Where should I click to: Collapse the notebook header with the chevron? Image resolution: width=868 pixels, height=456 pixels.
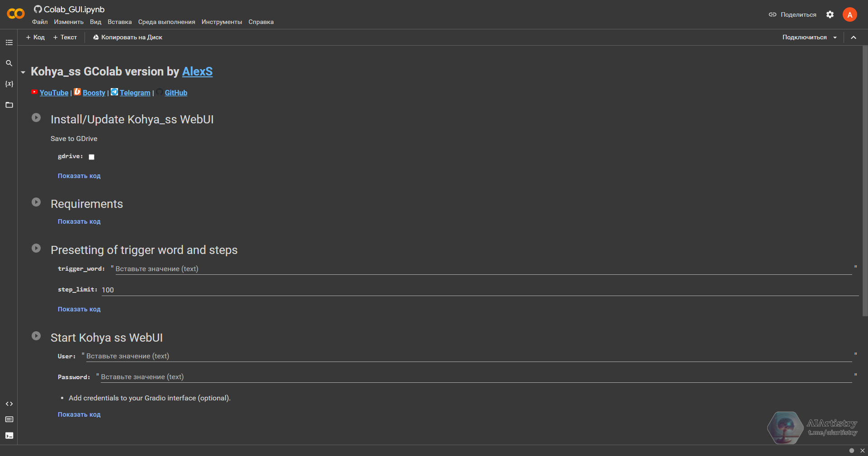click(x=854, y=38)
